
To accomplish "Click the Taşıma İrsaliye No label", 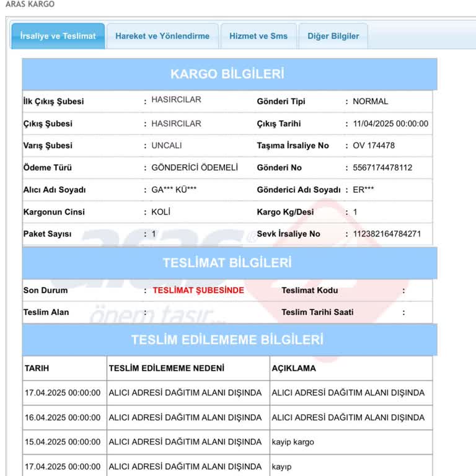I will click(293, 146).
